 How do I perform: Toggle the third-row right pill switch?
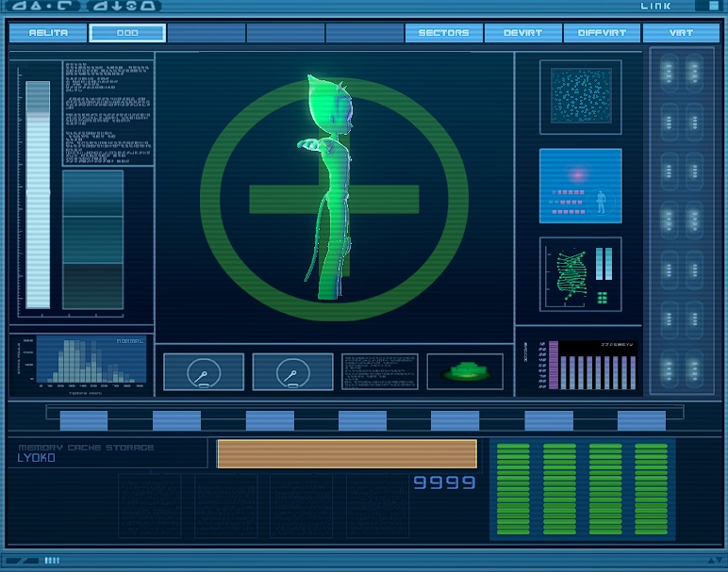[694, 172]
